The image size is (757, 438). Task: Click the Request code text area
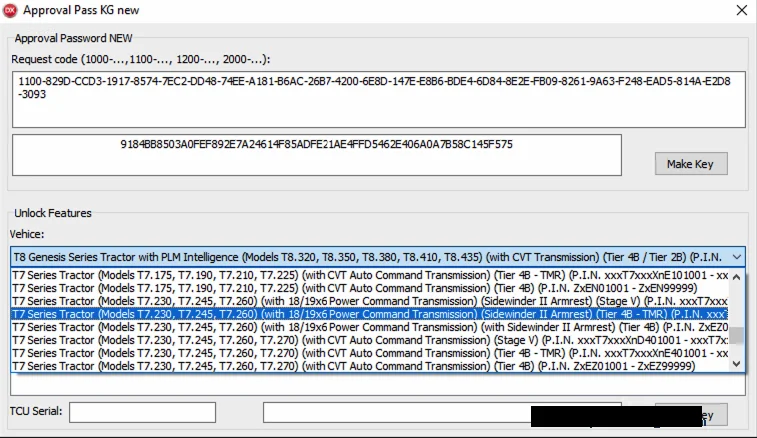coord(378,99)
